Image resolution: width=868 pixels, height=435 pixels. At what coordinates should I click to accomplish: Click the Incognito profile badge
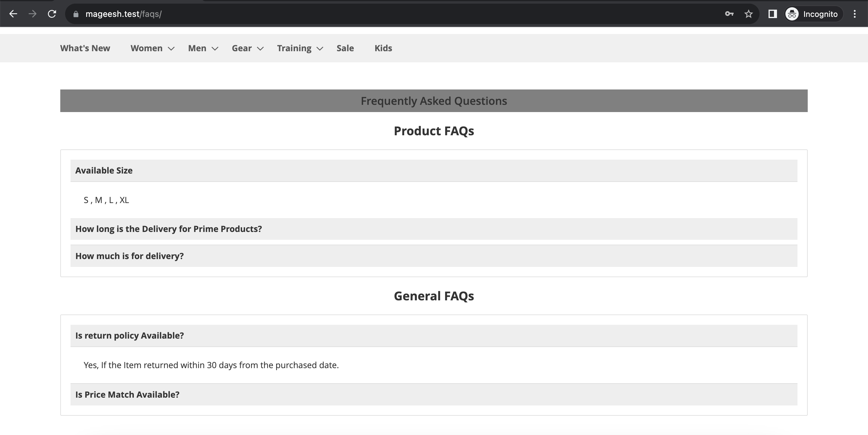[x=814, y=14]
